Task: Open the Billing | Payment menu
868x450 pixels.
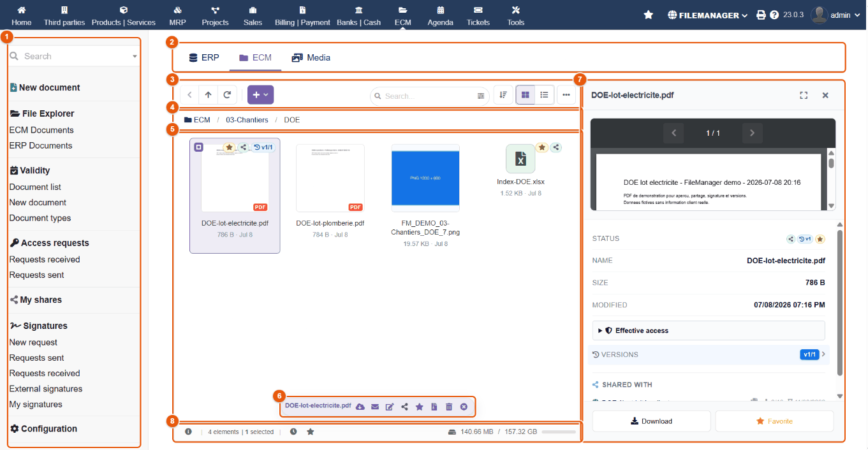Action: pos(302,15)
